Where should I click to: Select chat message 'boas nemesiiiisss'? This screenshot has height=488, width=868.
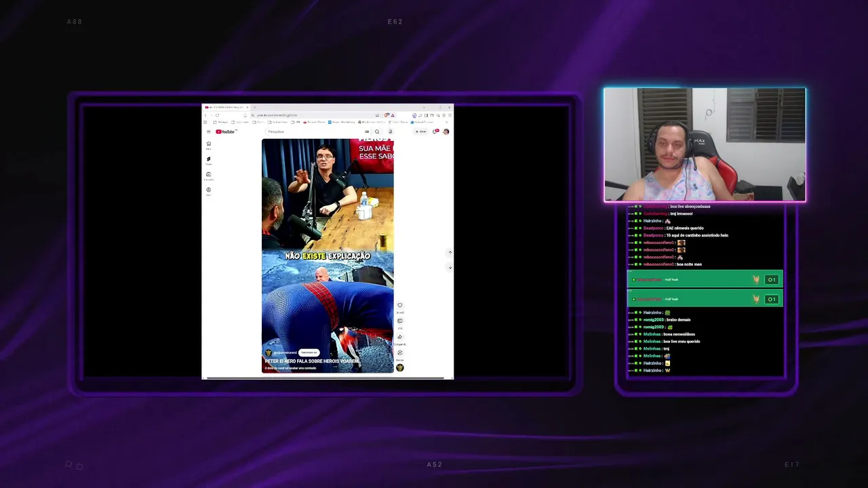pyautogui.click(x=679, y=334)
